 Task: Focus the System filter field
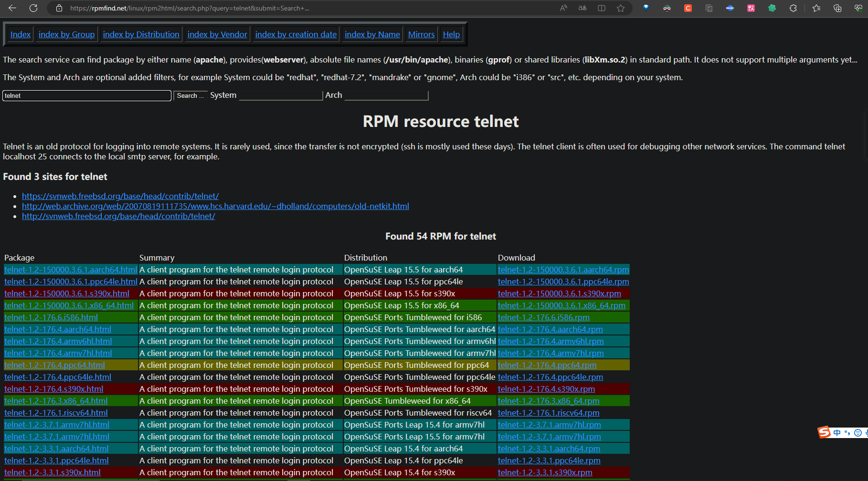pos(281,95)
